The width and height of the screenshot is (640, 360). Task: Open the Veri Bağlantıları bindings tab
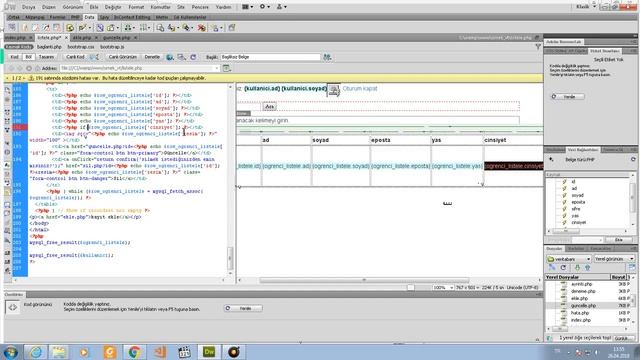click(x=582, y=150)
